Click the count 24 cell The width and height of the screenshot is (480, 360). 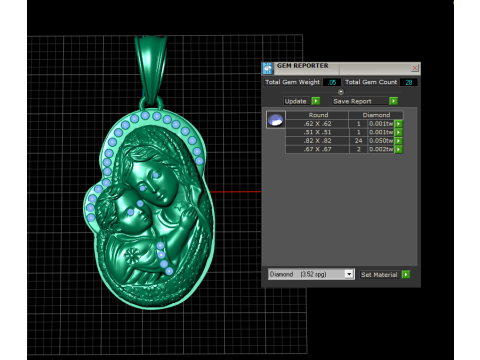click(359, 141)
